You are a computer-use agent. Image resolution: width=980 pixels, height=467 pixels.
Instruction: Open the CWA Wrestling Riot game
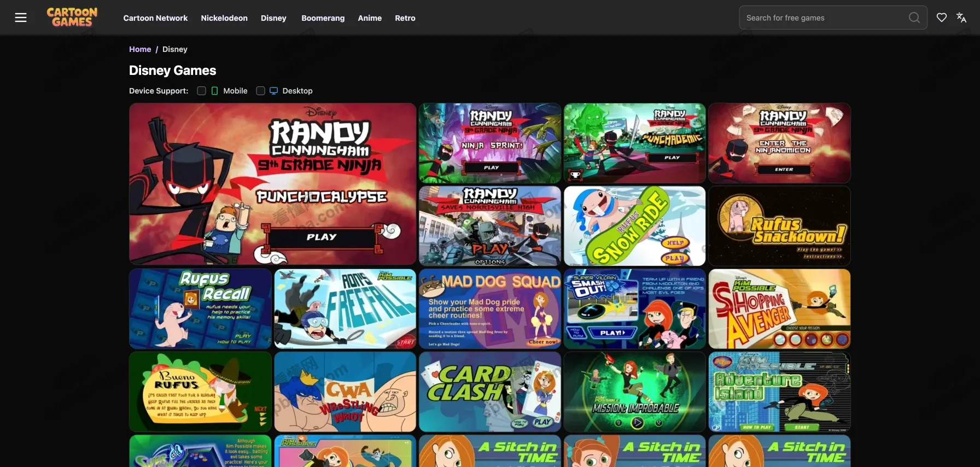[345, 392]
